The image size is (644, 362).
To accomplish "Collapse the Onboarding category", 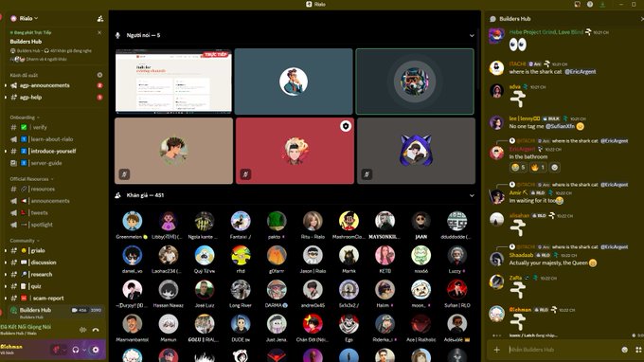I will pos(25,118).
